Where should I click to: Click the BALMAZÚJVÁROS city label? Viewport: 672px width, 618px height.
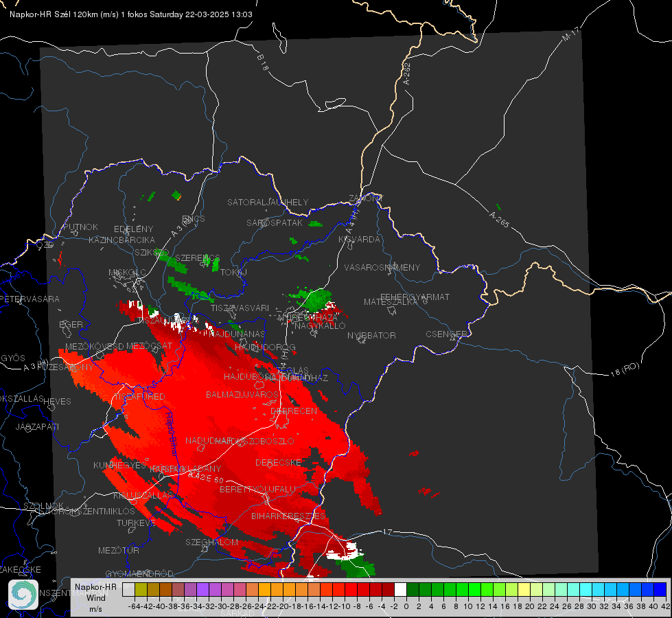point(242,394)
